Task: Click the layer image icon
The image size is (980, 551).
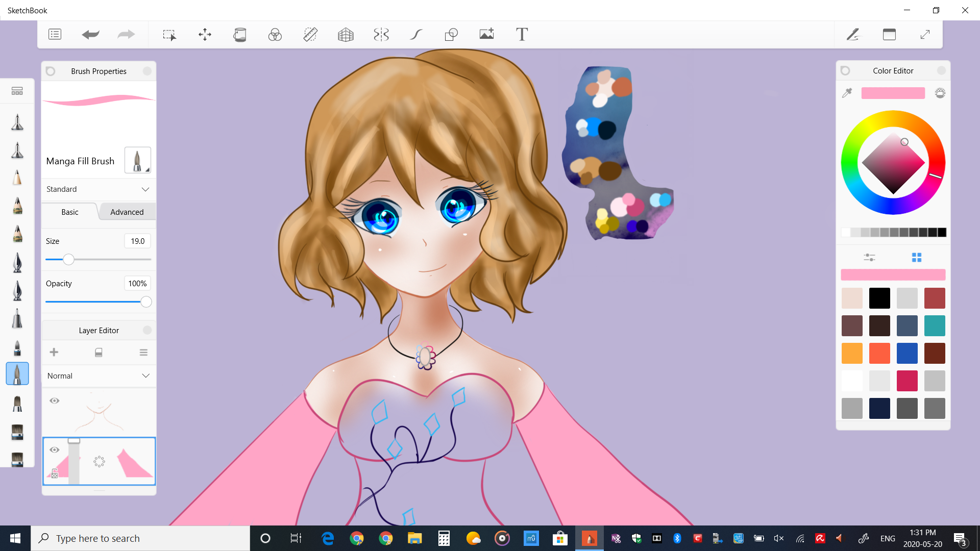Action: [99, 353]
